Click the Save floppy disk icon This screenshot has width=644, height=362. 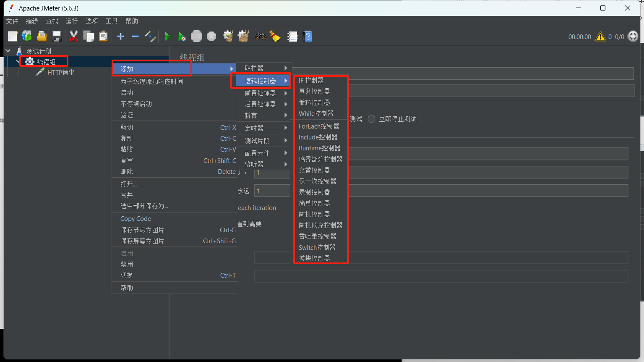point(57,37)
